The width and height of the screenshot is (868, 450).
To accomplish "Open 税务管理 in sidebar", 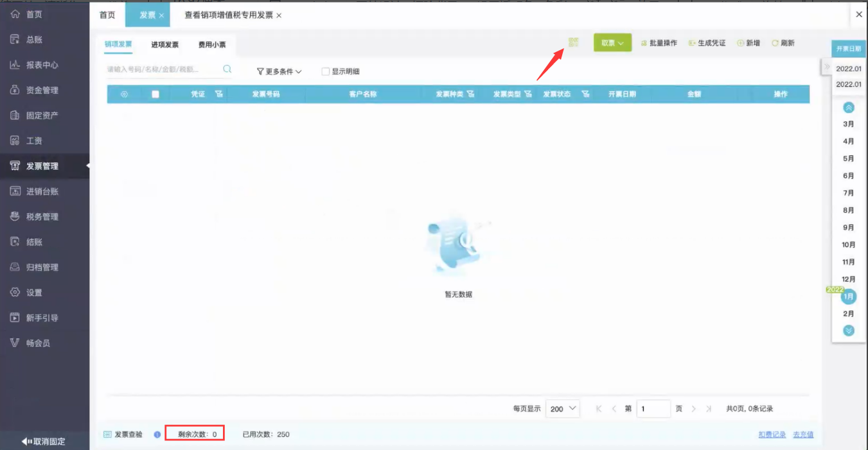I will 44,217.
